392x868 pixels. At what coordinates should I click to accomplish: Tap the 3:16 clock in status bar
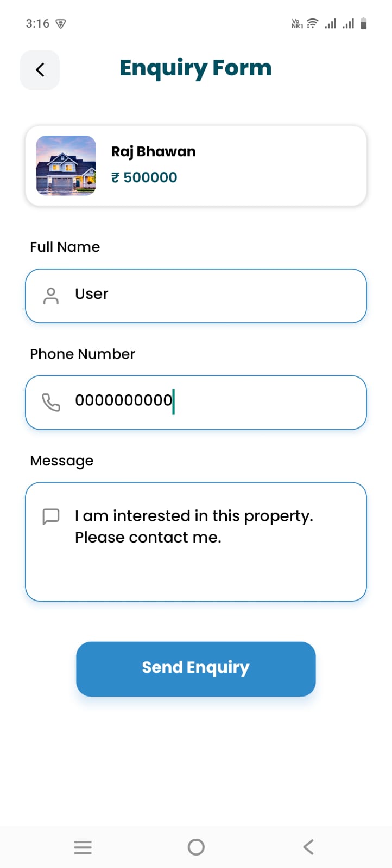[37, 23]
